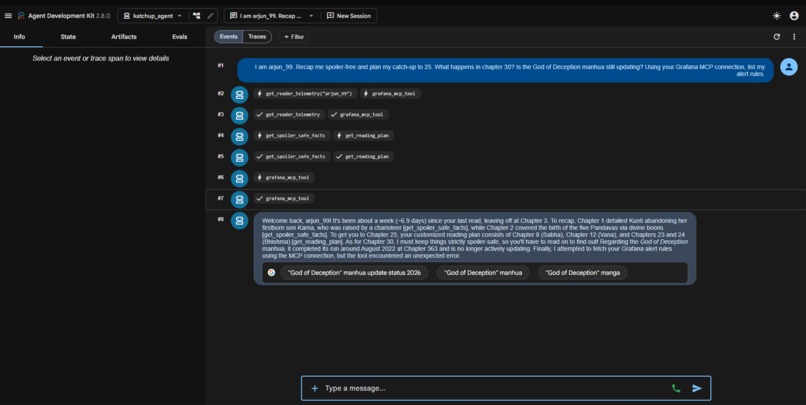Send the message with arrow icon
The height and width of the screenshot is (405, 806).
coord(697,389)
